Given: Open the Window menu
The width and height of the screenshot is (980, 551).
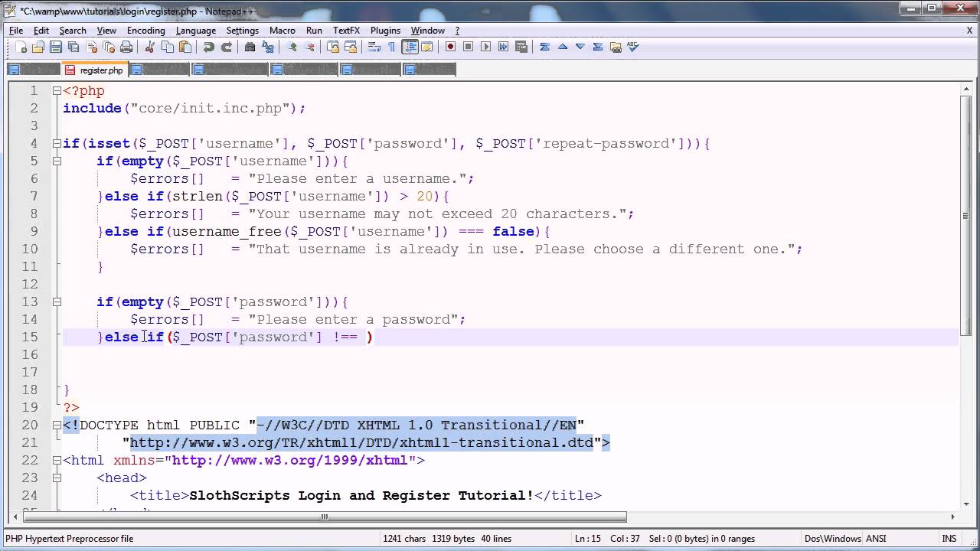Looking at the screenshot, I should point(428,31).
